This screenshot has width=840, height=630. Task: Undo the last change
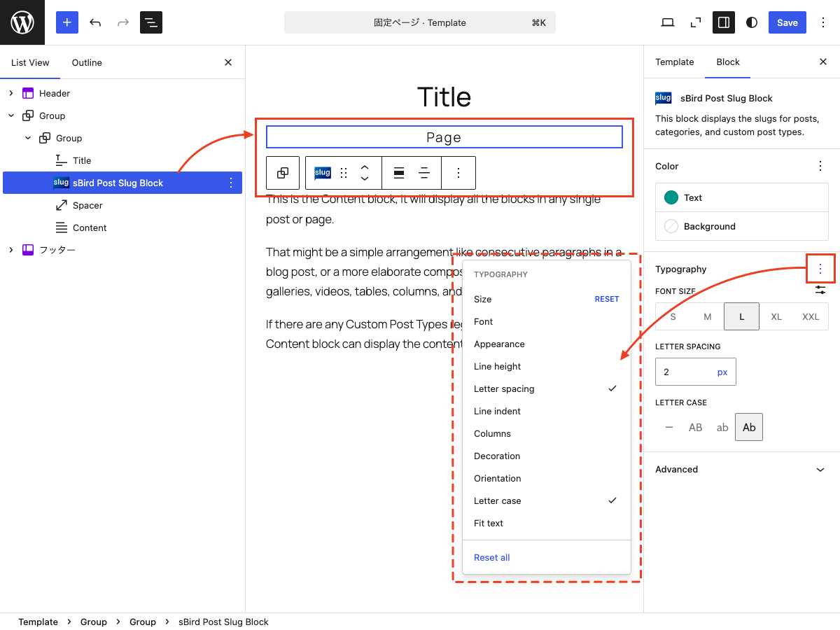click(x=95, y=22)
